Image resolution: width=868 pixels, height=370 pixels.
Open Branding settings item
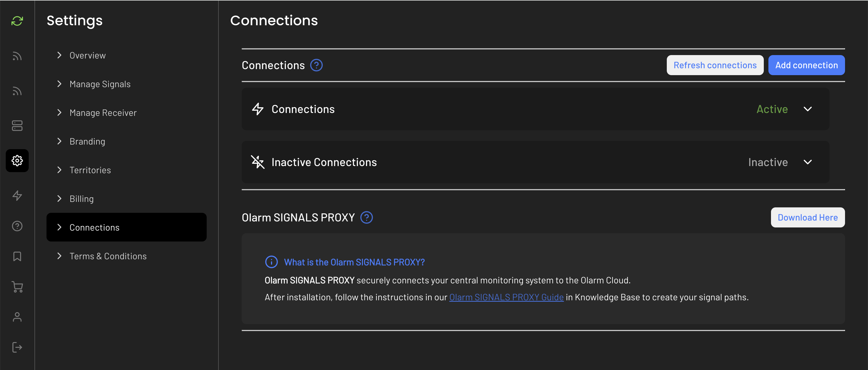(126, 141)
